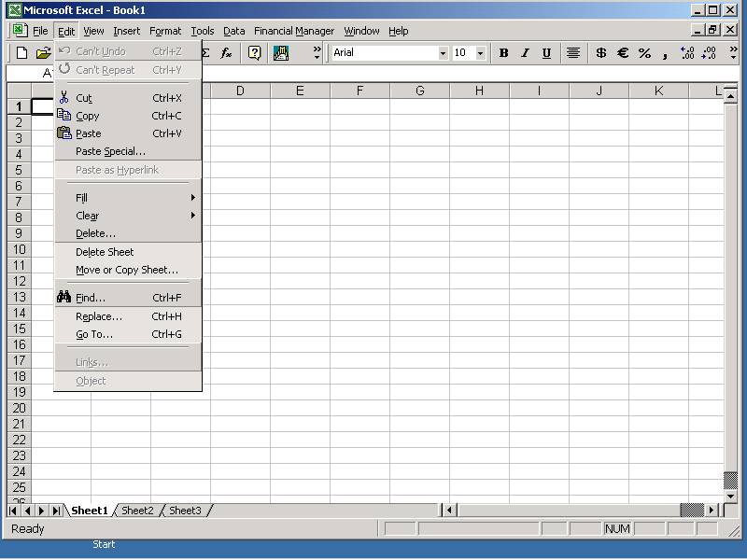Open the font size dropdown
The image size is (747, 560).
pyautogui.click(x=480, y=53)
